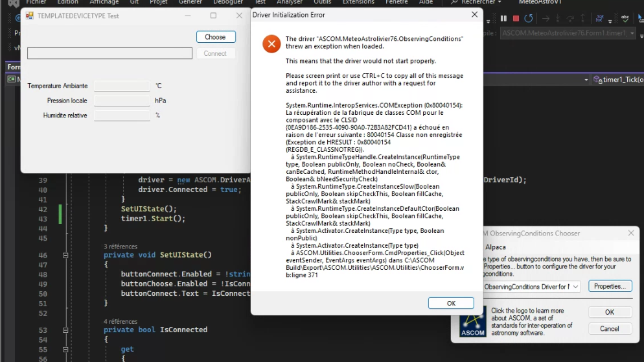Click the abc spell-check icon

click(625, 19)
